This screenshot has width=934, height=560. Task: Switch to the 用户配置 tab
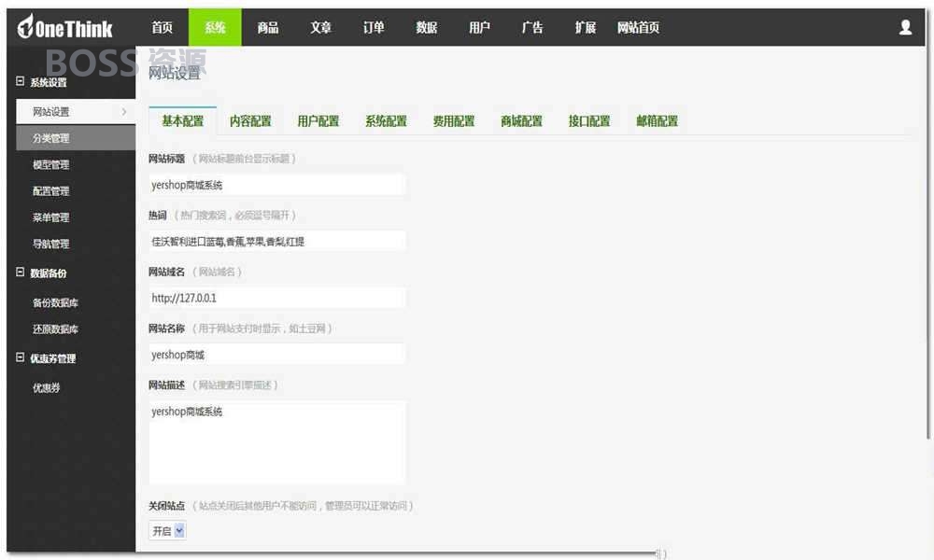point(318,120)
